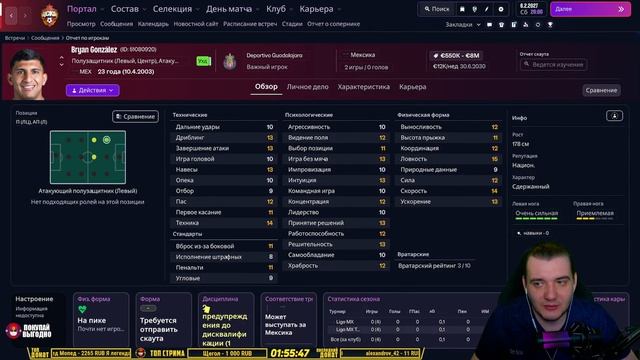Follow the Встречи breadcrumb link
The width and height of the screenshot is (640, 360).
click(x=15, y=38)
